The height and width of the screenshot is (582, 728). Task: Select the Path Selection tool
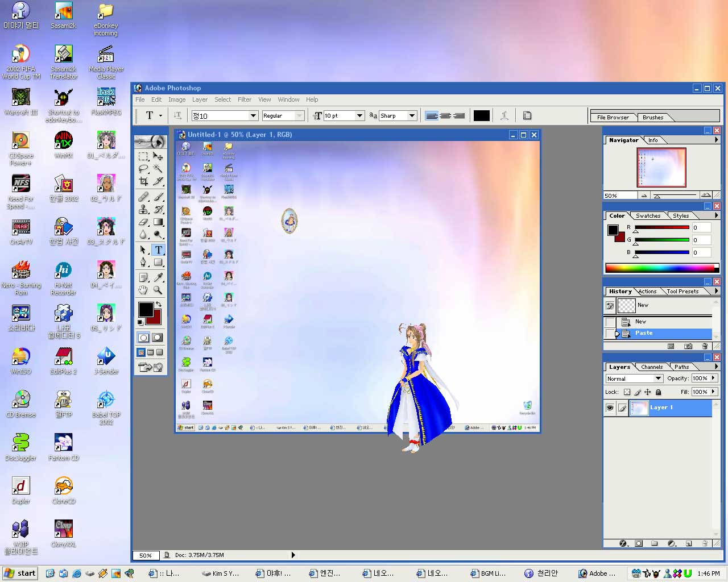(143, 250)
